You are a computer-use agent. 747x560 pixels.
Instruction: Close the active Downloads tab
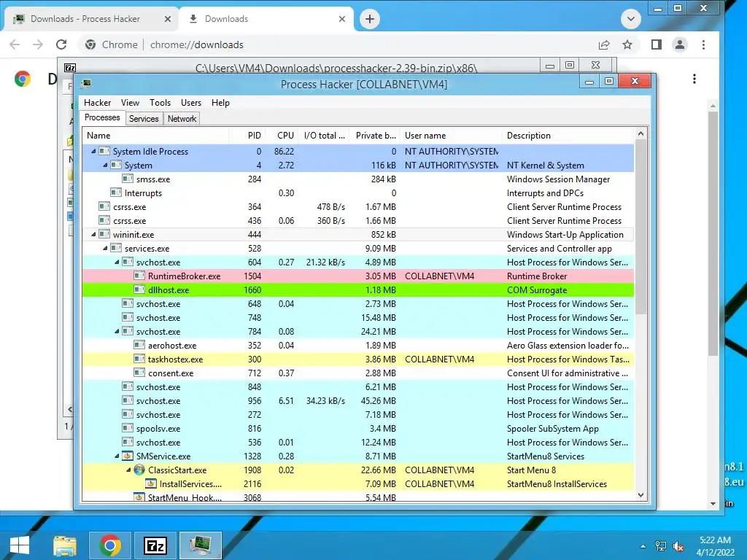pyautogui.click(x=342, y=19)
